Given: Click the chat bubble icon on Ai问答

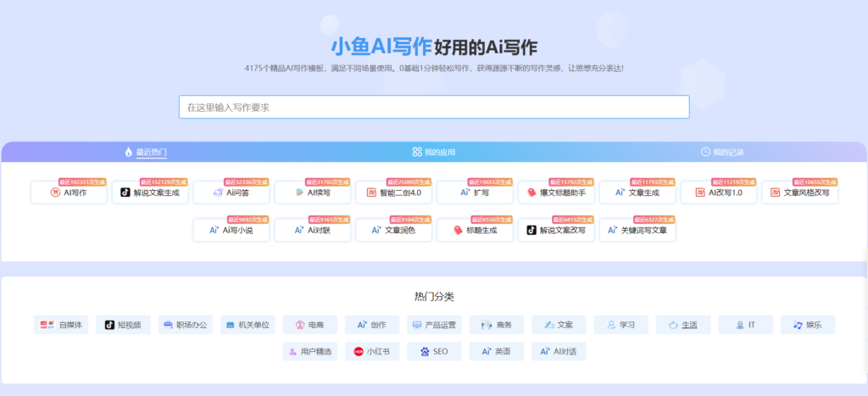Looking at the screenshot, I should tap(218, 192).
